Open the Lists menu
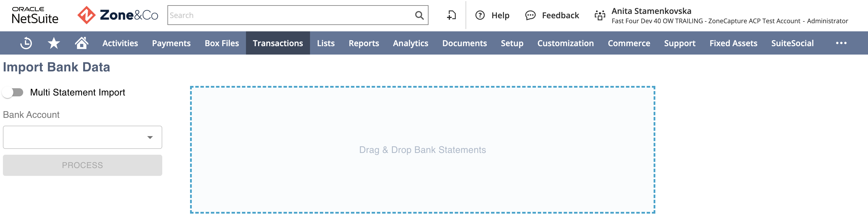 326,43
